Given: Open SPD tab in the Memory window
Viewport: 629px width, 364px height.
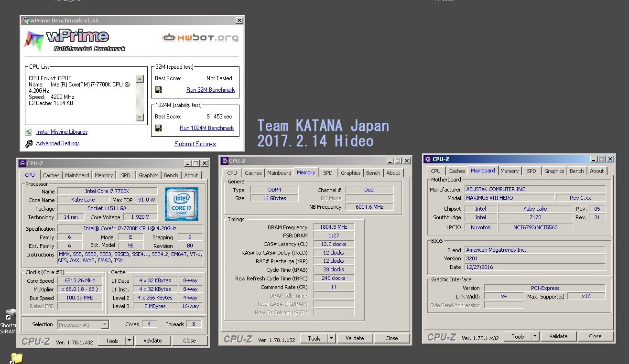Looking at the screenshot, I should point(327,173).
